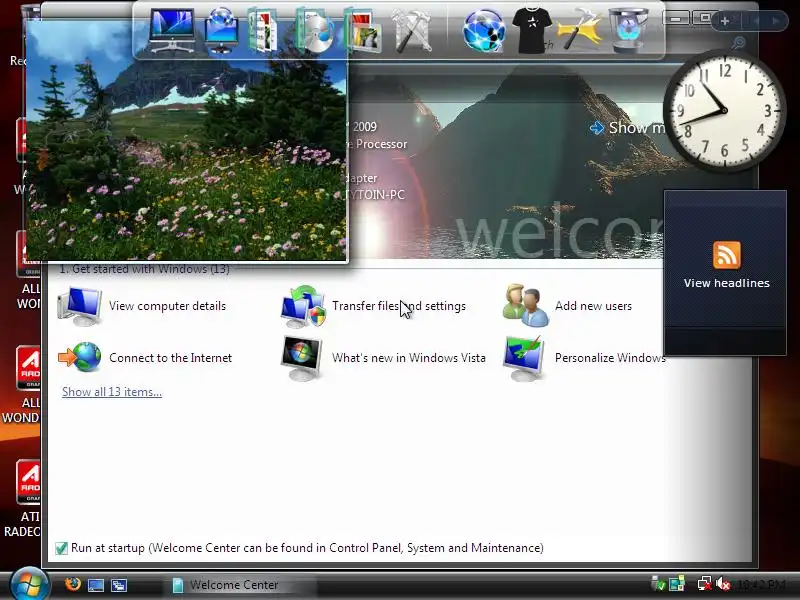800x600 pixels.
Task: Click the Transfer files and settings icon
Action: click(303, 306)
